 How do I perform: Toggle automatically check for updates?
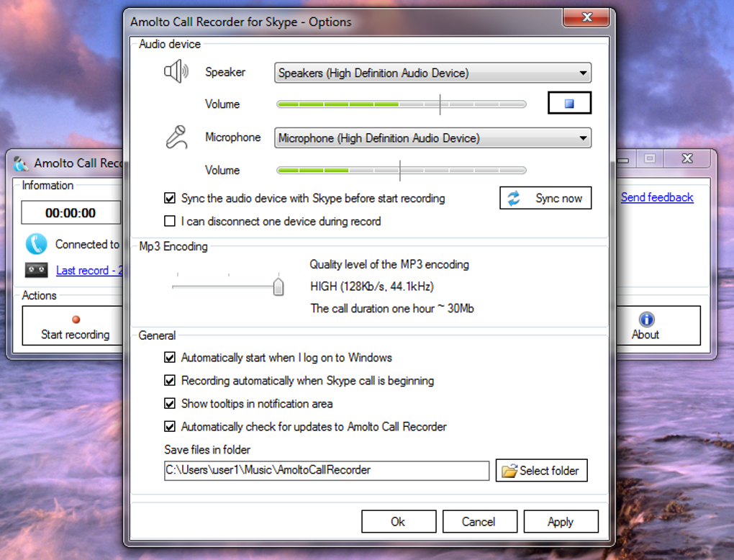click(169, 427)
